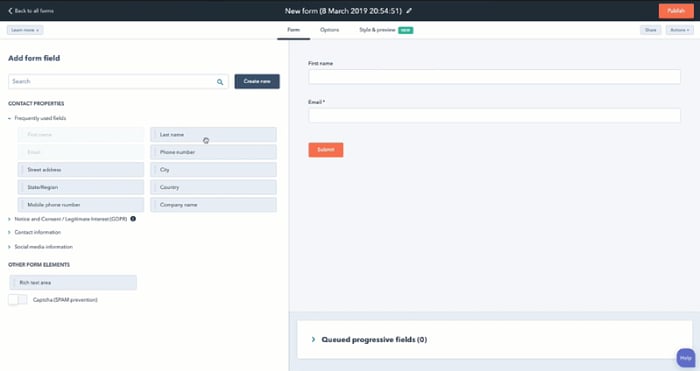Open the Help chat bubble

click(x=685, y=358)
